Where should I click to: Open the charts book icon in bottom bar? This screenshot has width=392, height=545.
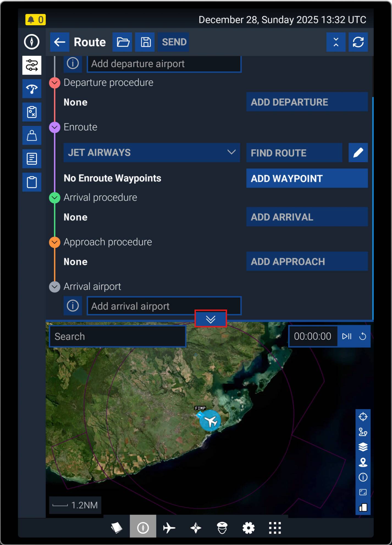(x=117, y=527)
